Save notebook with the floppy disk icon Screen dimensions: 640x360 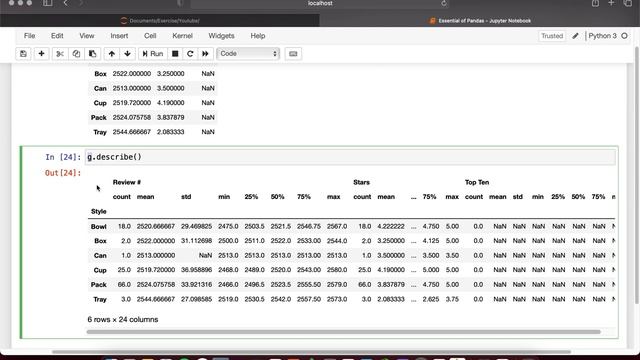pyautogui.click(x=23, y=54)
